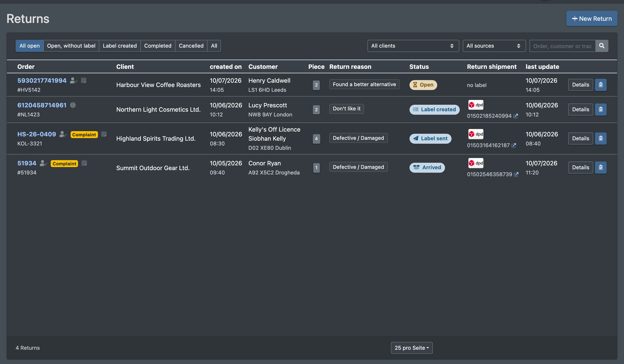This screenshot has height=364, width=624.
Task: Open order link HS-26-0409
Action: [37, 134]
